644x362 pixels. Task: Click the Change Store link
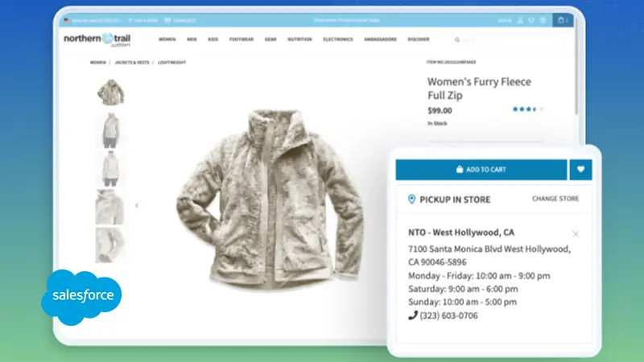click(x=555, y=200)
